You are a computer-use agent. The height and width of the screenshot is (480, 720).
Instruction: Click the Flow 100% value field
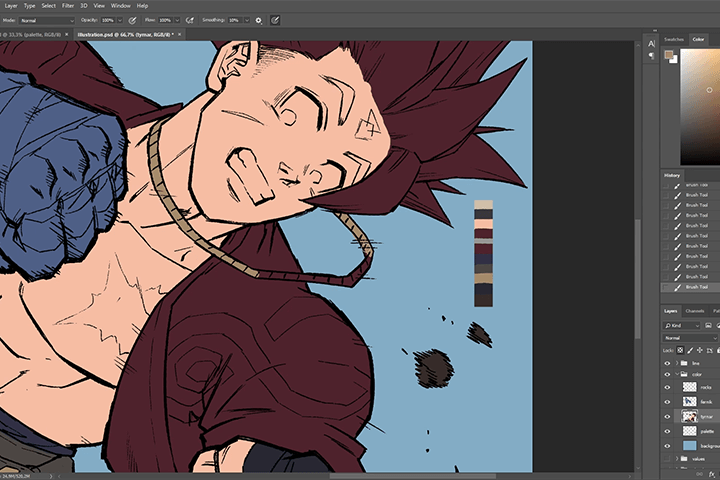coord(165,20)
